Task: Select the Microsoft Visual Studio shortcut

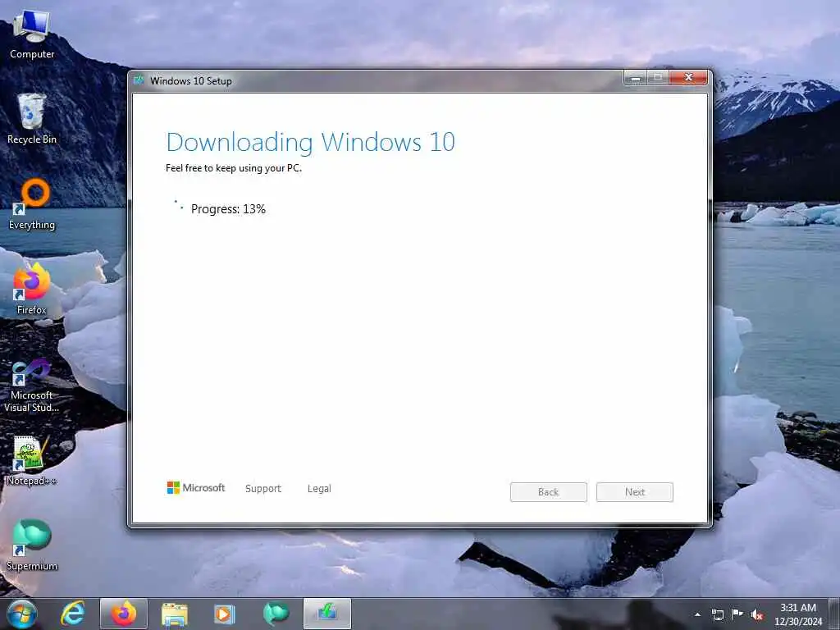Action: 32,386
